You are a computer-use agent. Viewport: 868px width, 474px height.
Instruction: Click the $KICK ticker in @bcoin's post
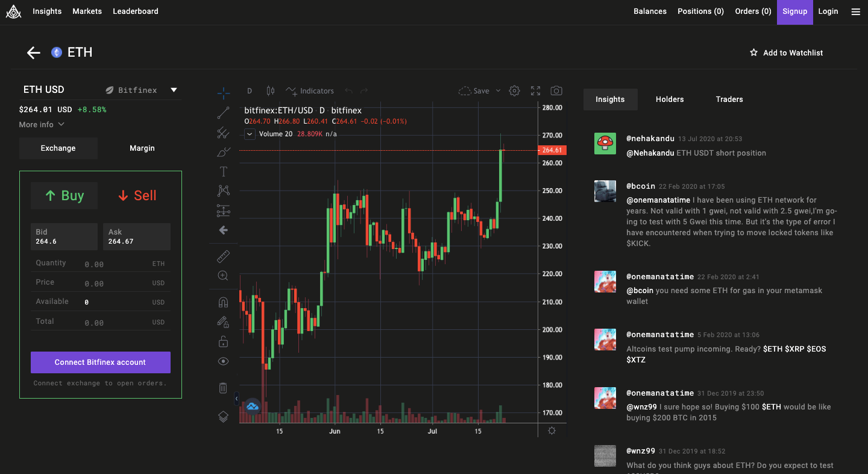638,244
